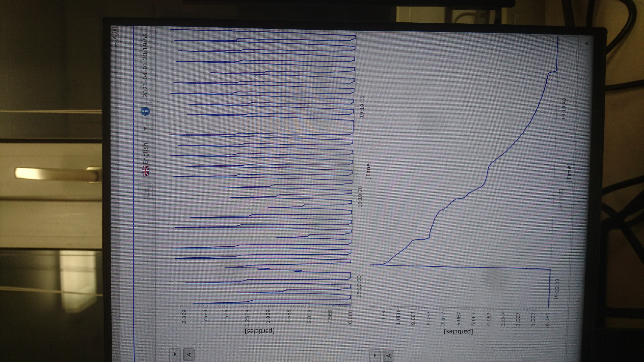Expand the arrow dropdown of the 1.1E8 chart
This screenshot has width=644, height=362.
(375, 355)
